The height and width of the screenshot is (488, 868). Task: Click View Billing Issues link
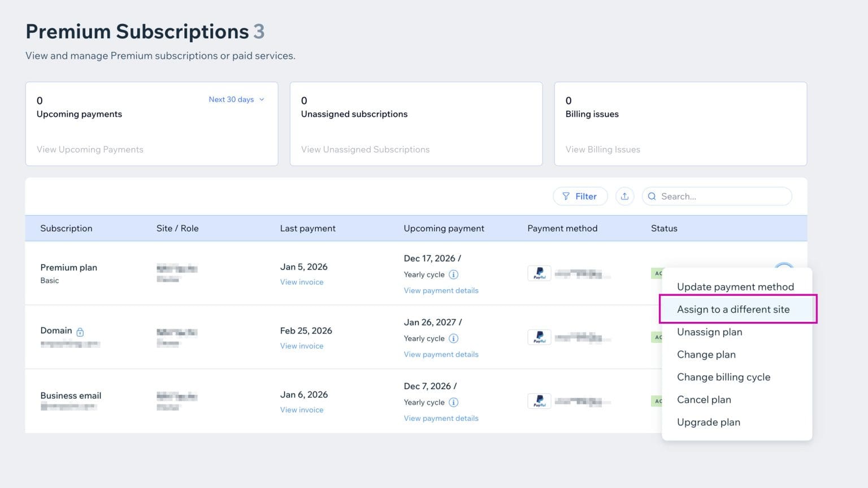coord(603,150)
